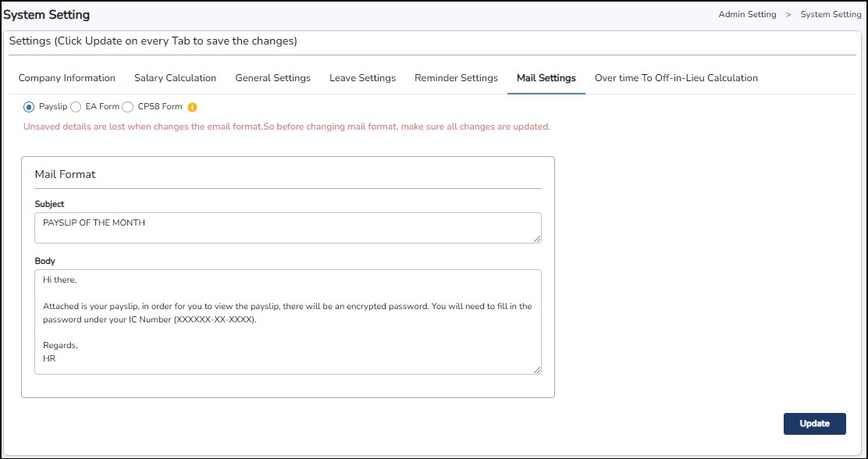This screenshot has height=459, width=868.
Task: Click the Mail Settings tab
Action: [546, 78]
